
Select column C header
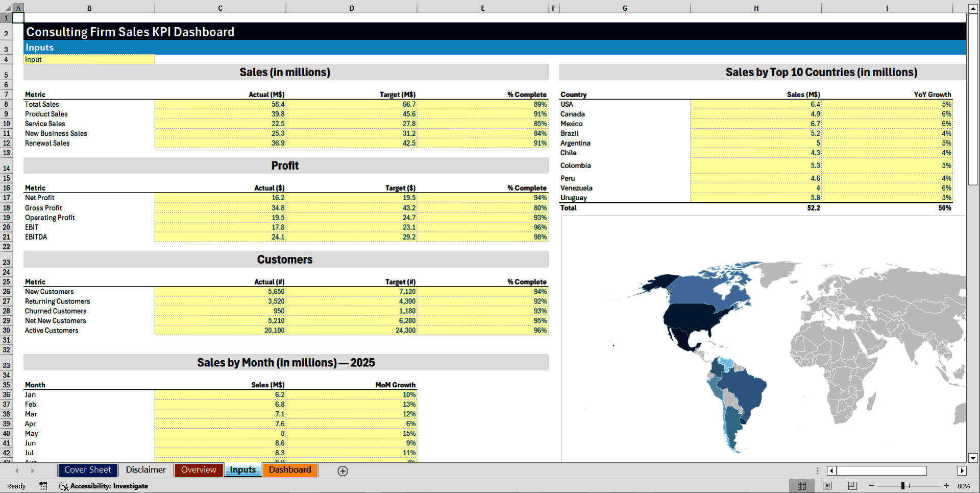220,8
